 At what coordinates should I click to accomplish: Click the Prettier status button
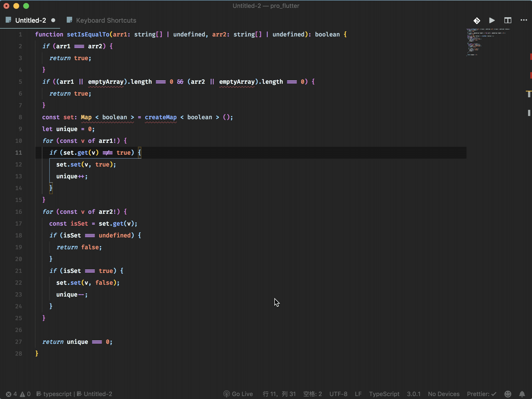(482, 394)
